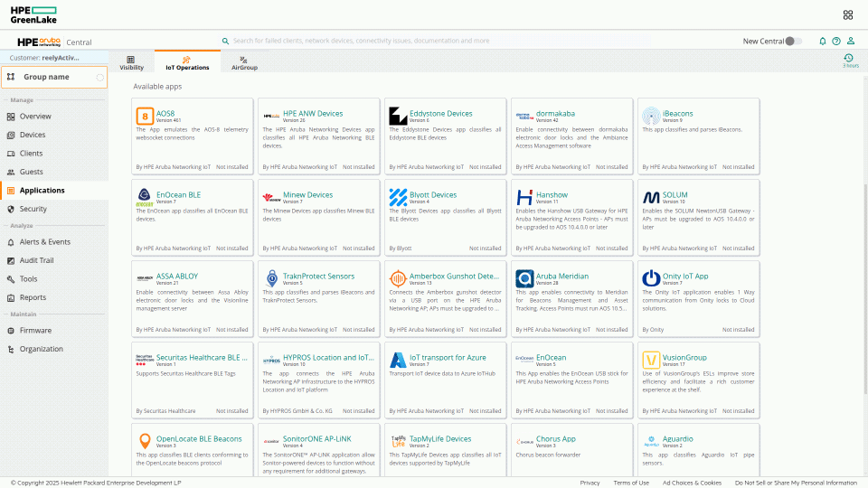The width and height of the screenshot is (868, 488).
Task: Click the Minew Devices app icon
Action: pos(271,197)
